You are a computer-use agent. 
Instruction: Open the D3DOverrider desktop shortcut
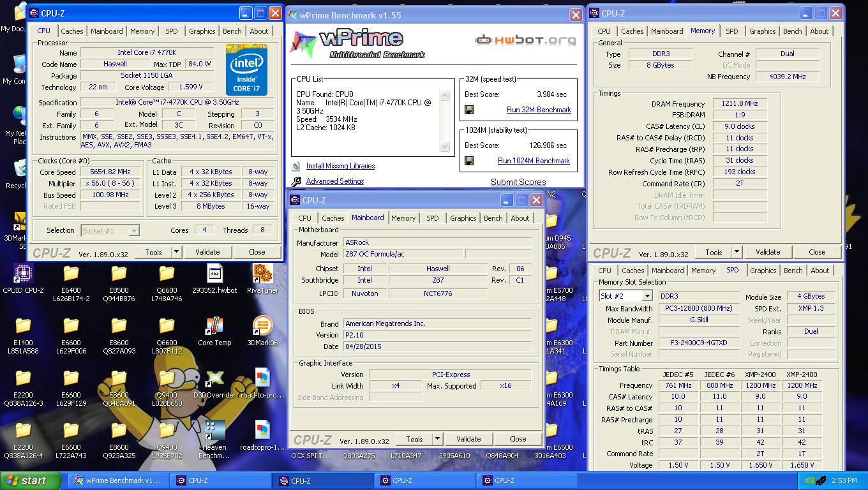point(214,379)
